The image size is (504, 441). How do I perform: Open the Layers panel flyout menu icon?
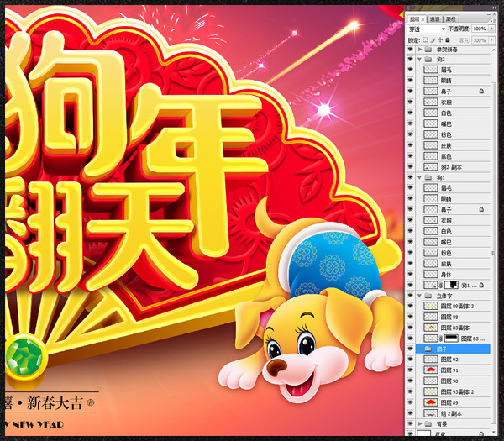[x=491, y=20]
